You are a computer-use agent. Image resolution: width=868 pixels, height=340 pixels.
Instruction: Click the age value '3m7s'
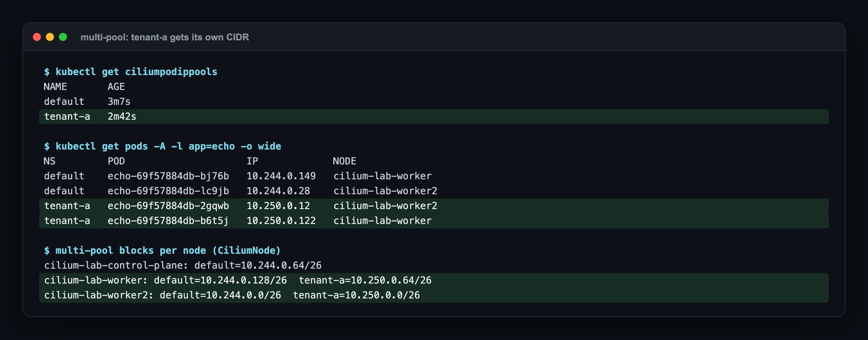[x=119, y=101]
